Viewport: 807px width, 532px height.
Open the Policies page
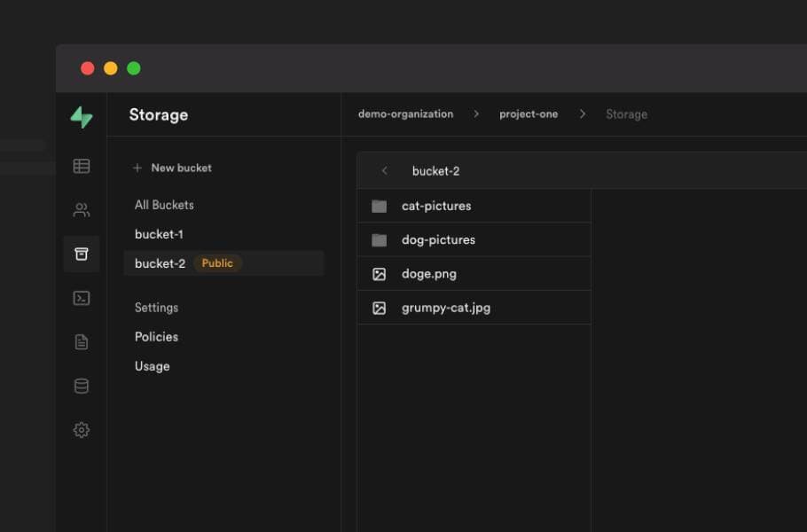coord(156,337)
